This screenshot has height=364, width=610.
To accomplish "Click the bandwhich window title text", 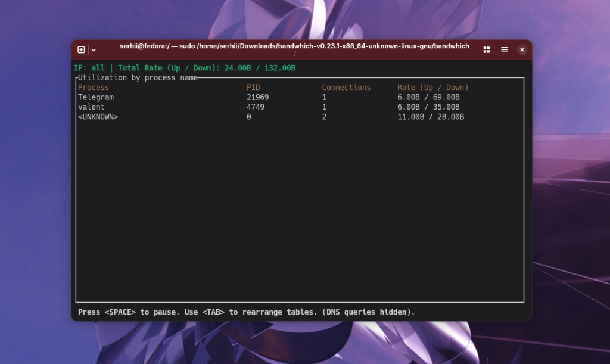I will 294,46.
